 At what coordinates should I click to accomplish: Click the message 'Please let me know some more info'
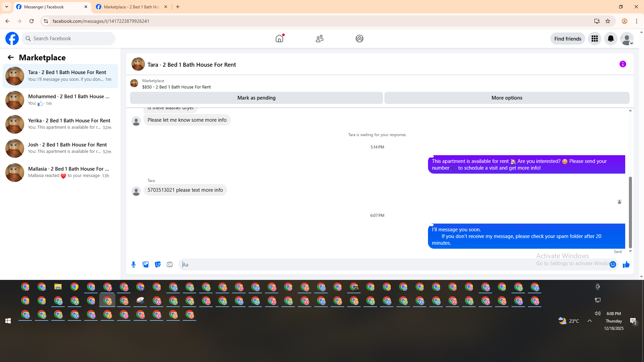[x=187, y=120]
